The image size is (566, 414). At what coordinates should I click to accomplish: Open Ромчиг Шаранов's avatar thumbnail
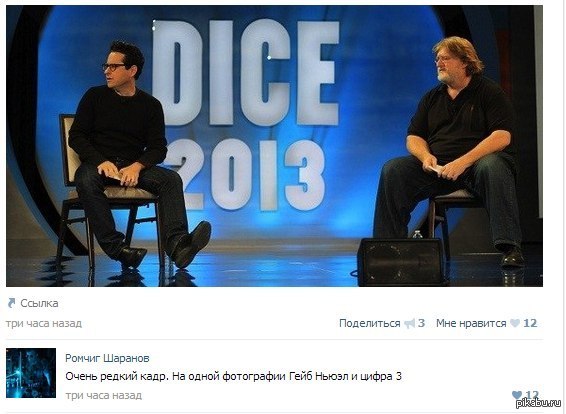click(x=31, y=373)
